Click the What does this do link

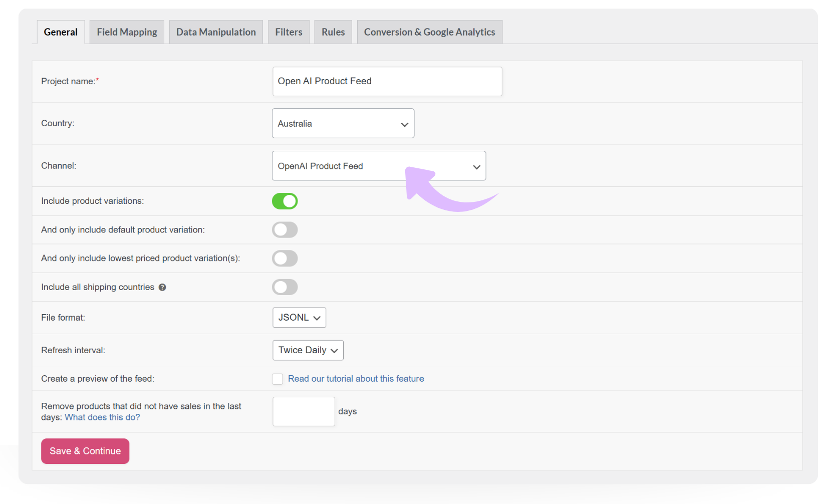(102, 417)
